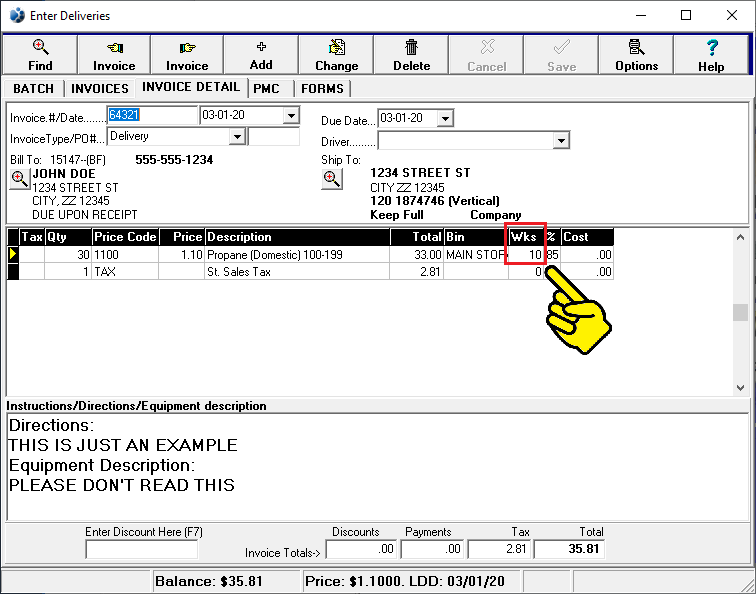The width and height of the screenshot is (756, 594).
Task: Click the Payments total field
Action: coord(432,549)
